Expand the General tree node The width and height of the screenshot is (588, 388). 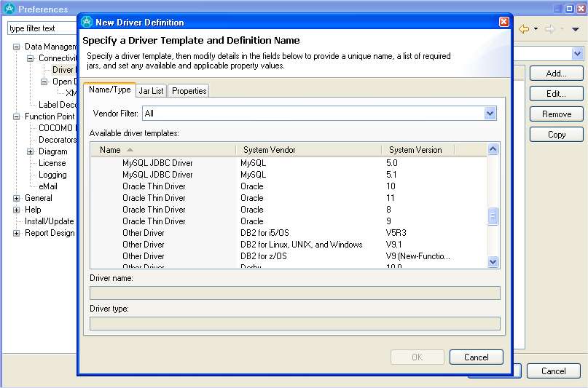(16, 198)
